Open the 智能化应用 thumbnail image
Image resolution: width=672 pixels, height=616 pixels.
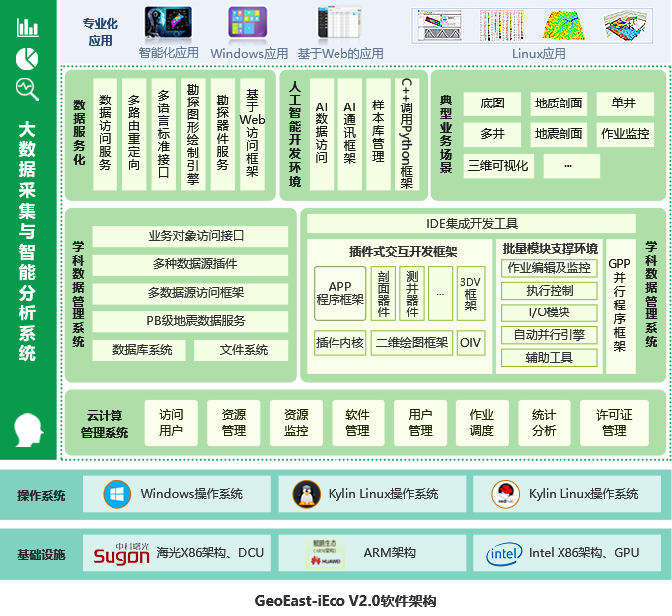(169, 25)
